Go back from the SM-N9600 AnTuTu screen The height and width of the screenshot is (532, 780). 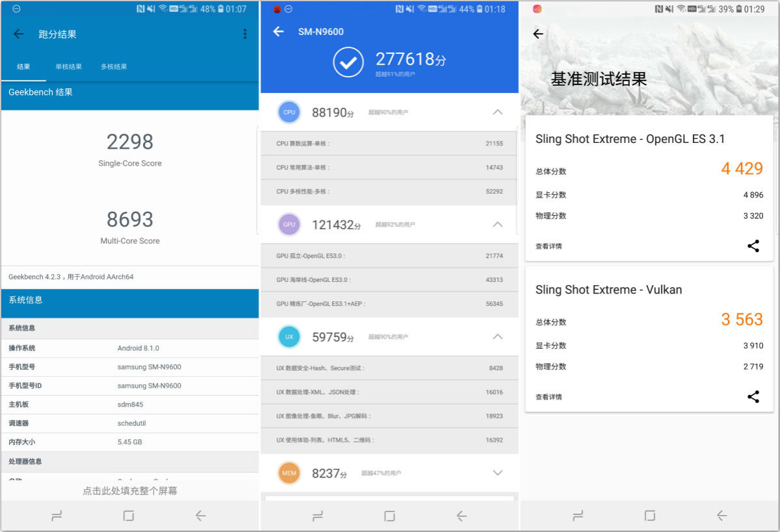click(278, 32)
